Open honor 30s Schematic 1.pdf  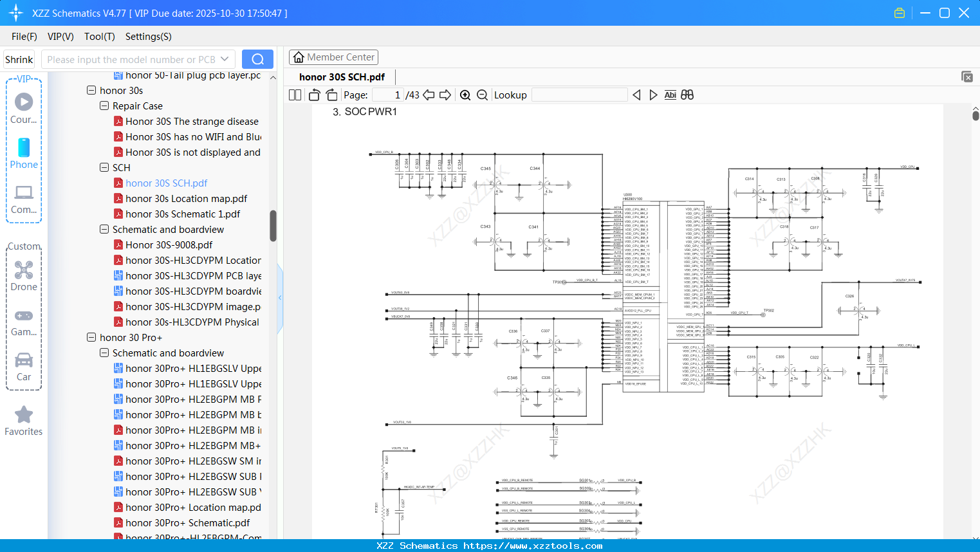point(183,214)
